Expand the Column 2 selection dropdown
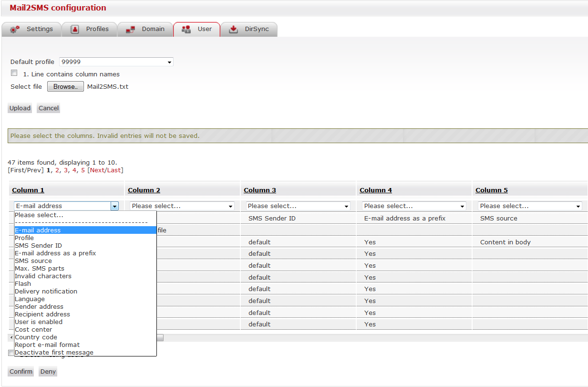The height and width of the screenshot is (387, 588). [182, 206]
